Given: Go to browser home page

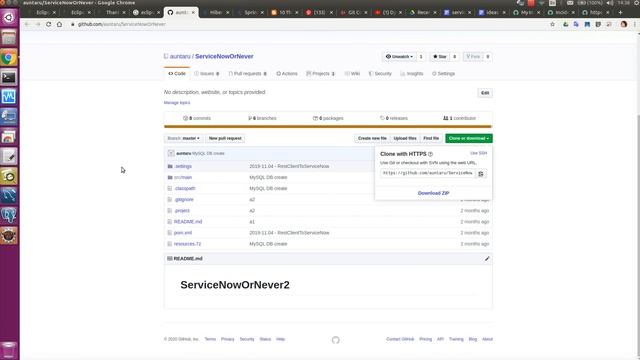Looking at the screenshot, I should point(60,24).
